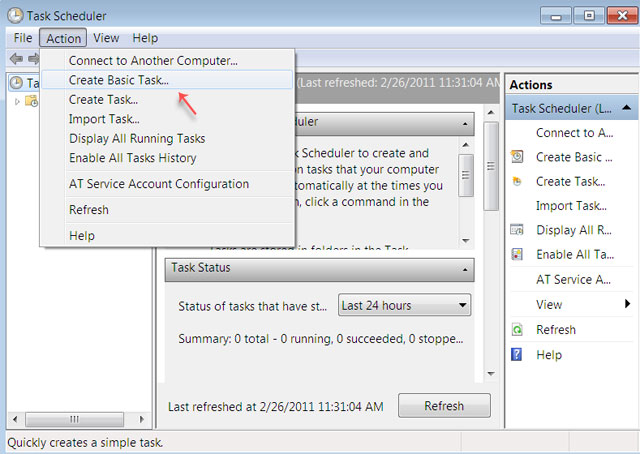
Task: Maximize the Task Scheduler window
Action: (x=589, y=16)
